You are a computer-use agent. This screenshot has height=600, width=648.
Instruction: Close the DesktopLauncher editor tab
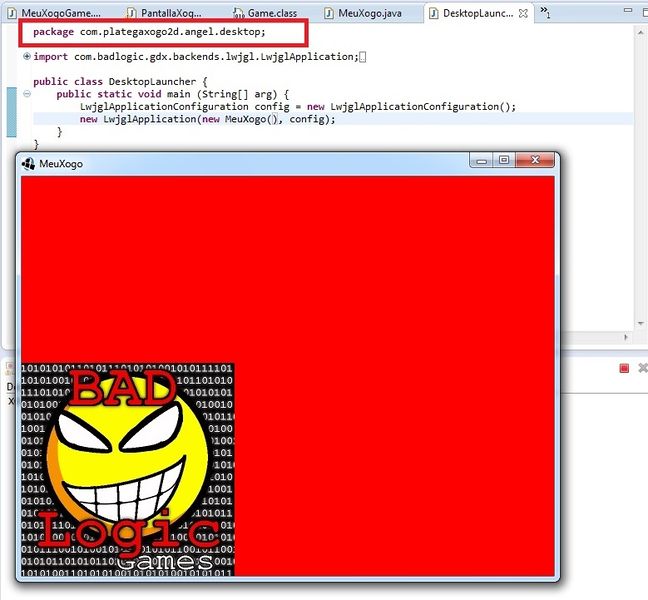[523, 13]
